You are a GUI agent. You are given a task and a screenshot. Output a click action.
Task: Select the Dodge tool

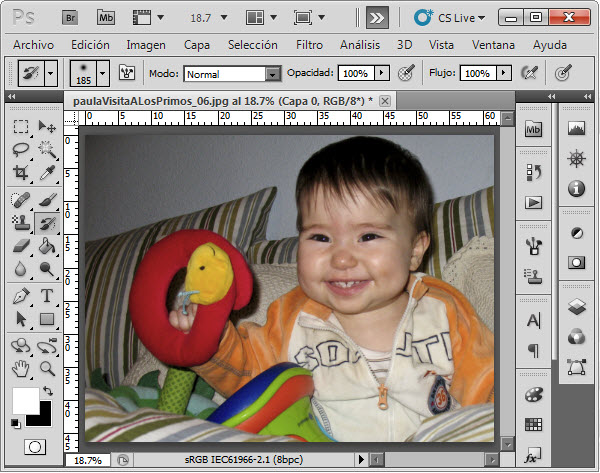[x=47, y=269]
